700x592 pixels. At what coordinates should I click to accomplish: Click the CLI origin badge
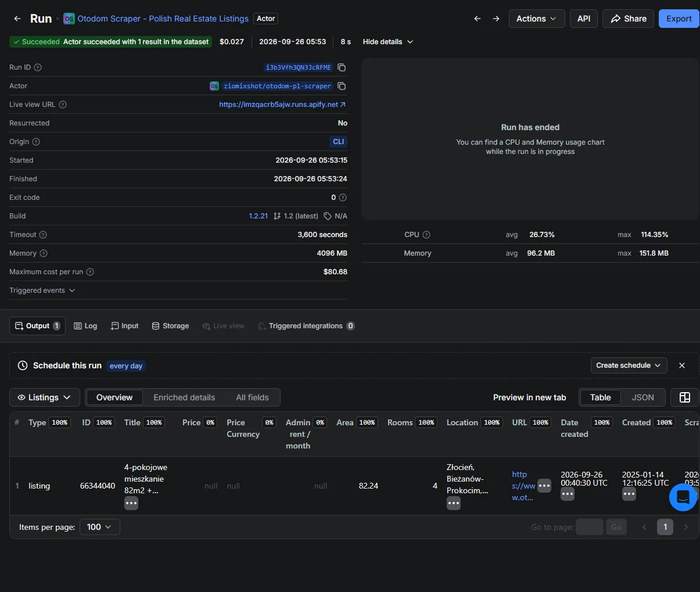click(x=339, y=142)
